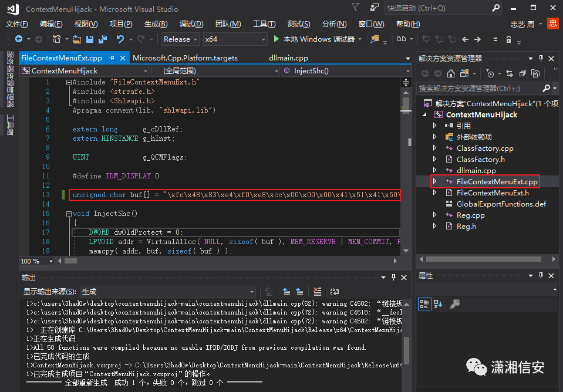Toggle auto-hide pin on the Output panel

pos(393,278)
